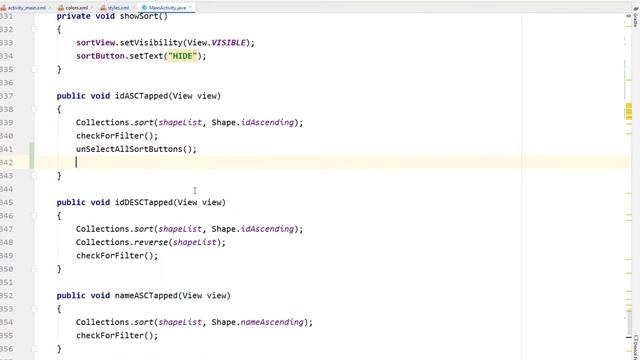
Task: Switch to the colors.xml tab
Action: point(77,8)
